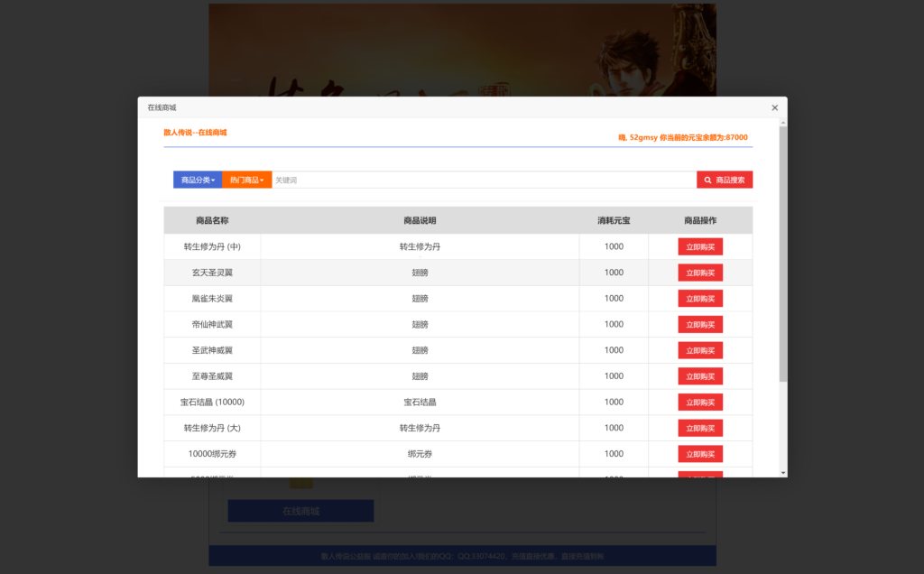Close the 在线商城 dialog window

tap(774, 107)
